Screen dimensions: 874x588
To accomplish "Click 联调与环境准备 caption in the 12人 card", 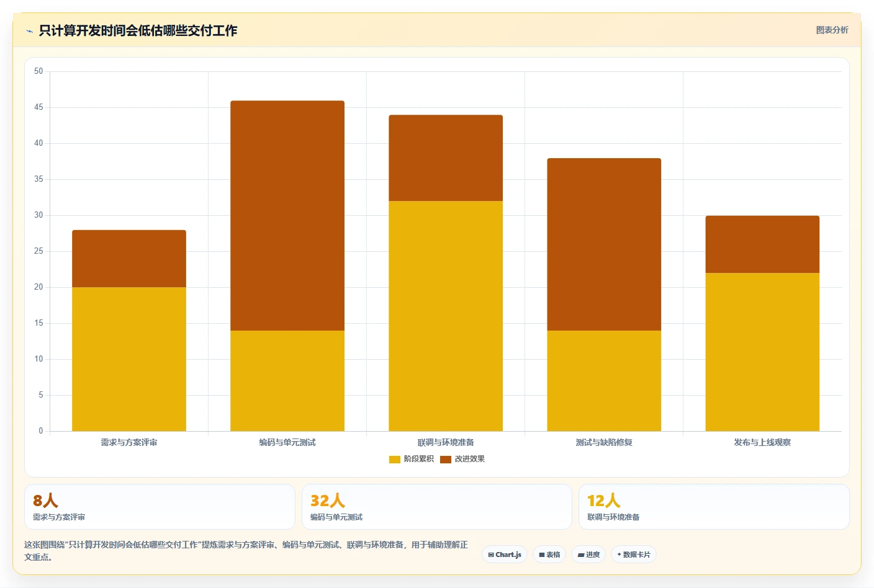I will (x=613, y=517).
